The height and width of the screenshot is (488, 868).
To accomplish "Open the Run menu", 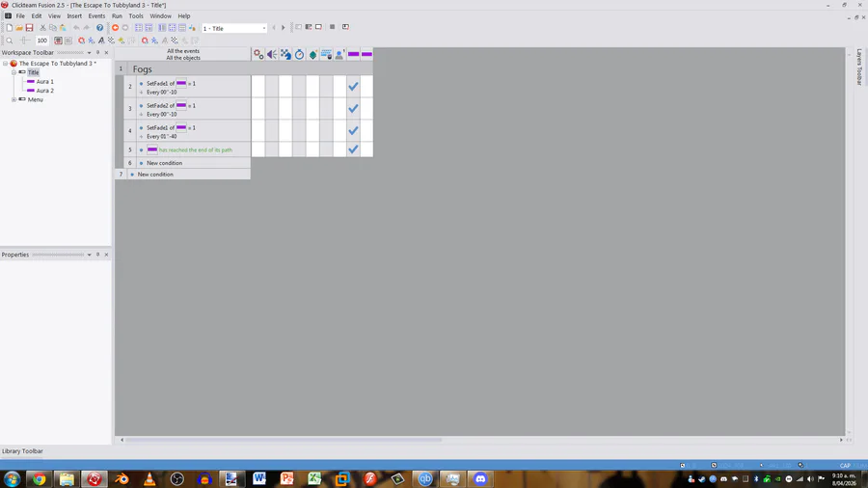I will [117, 16].
